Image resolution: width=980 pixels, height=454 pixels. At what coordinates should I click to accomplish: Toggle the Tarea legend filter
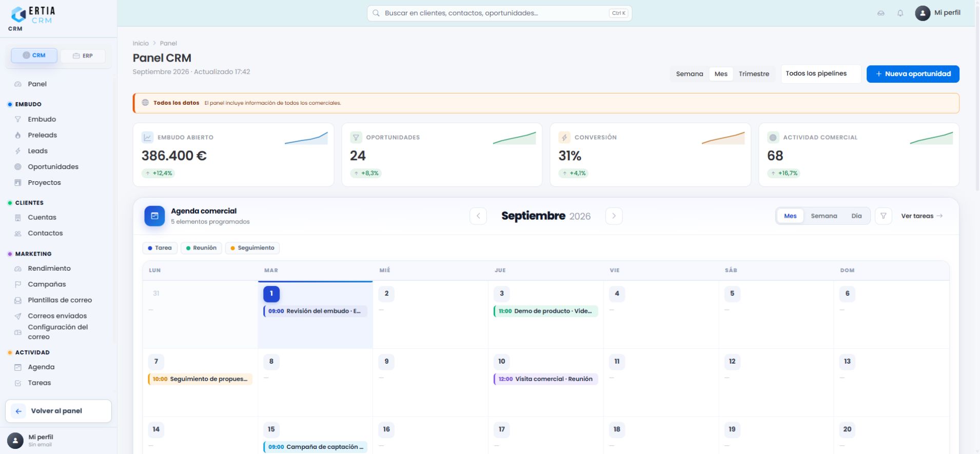pyautogui.click(x=160, y=248)
